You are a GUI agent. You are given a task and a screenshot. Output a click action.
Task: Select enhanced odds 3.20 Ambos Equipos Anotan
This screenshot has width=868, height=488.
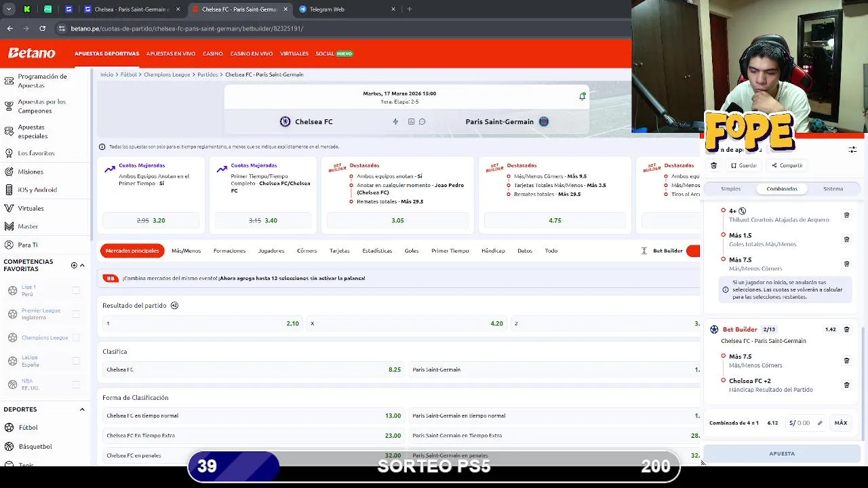(151, 220)
